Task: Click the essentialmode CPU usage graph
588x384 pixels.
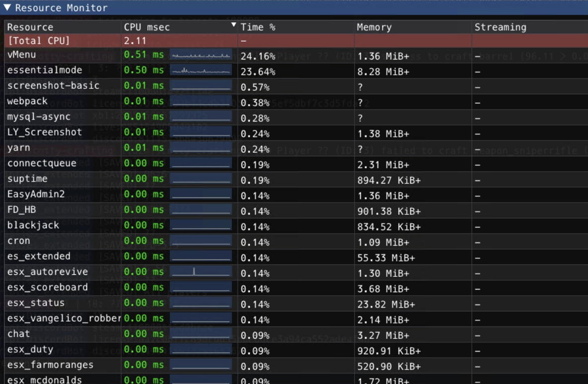Action: tap(201, 71)
